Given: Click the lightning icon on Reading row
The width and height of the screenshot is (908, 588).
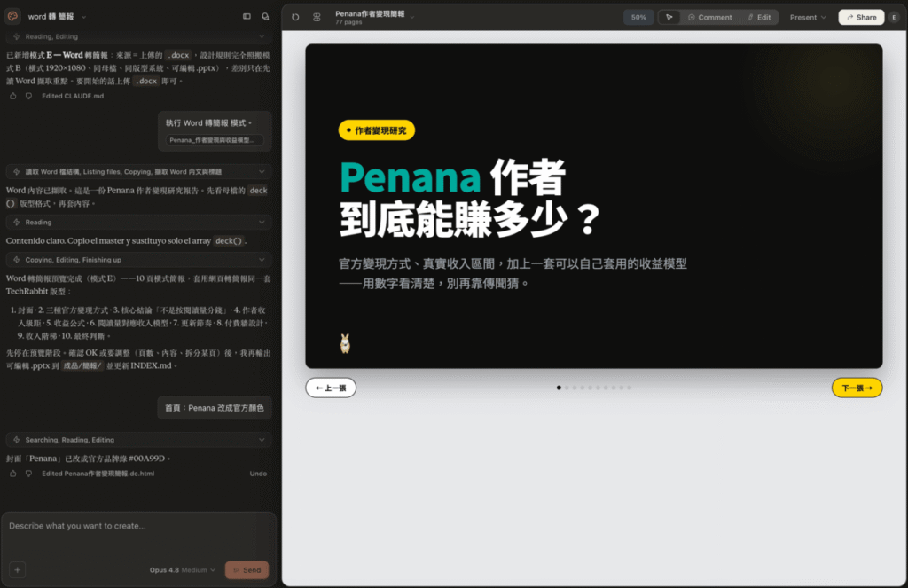Looking at the screenshot, I should click(x=16, y=222).
